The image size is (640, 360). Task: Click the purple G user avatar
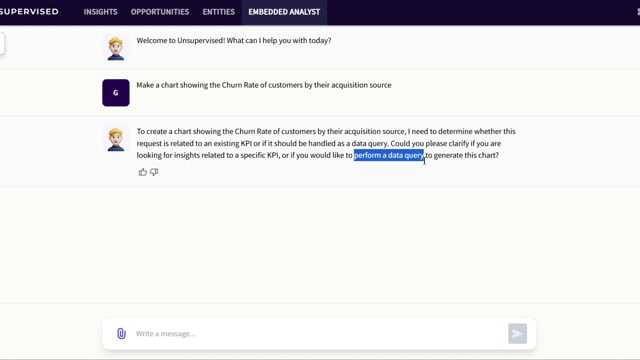[x=116, y=93]
